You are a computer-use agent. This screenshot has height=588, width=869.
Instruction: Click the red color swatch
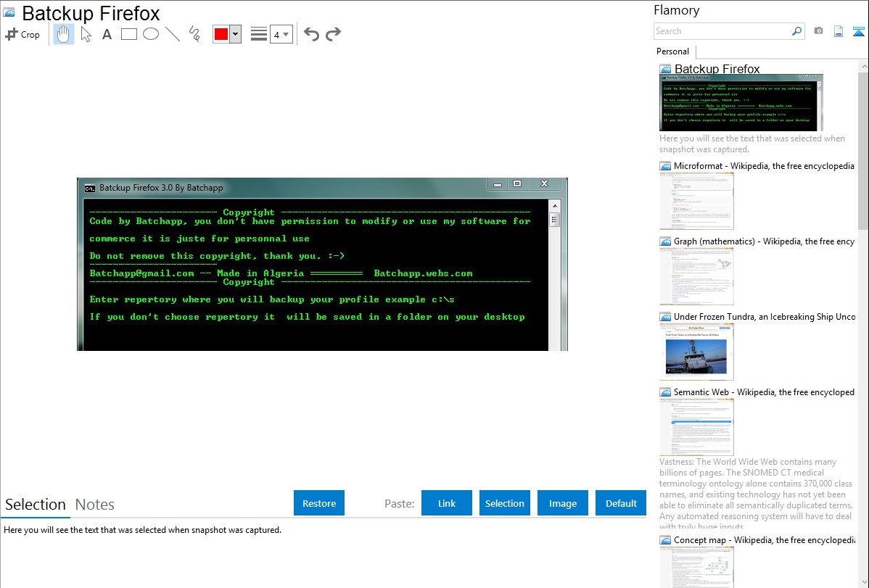click(221, 34)
